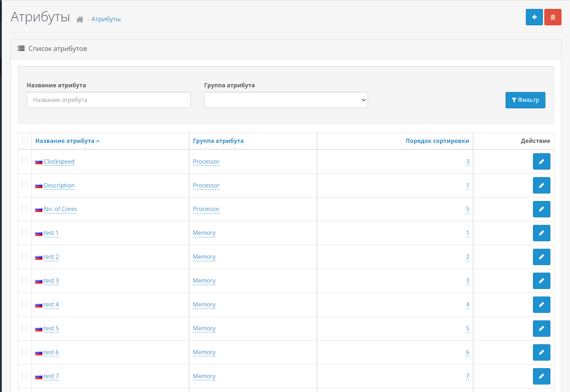Add a new attribute with plus button
This screenshot has width=570, height=392.
tap(534, 17)
